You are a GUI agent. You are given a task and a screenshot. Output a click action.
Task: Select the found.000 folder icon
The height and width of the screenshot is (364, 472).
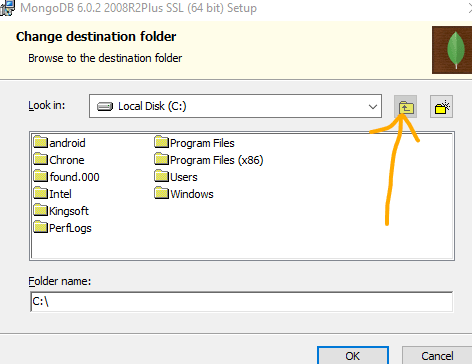point(41,176)
